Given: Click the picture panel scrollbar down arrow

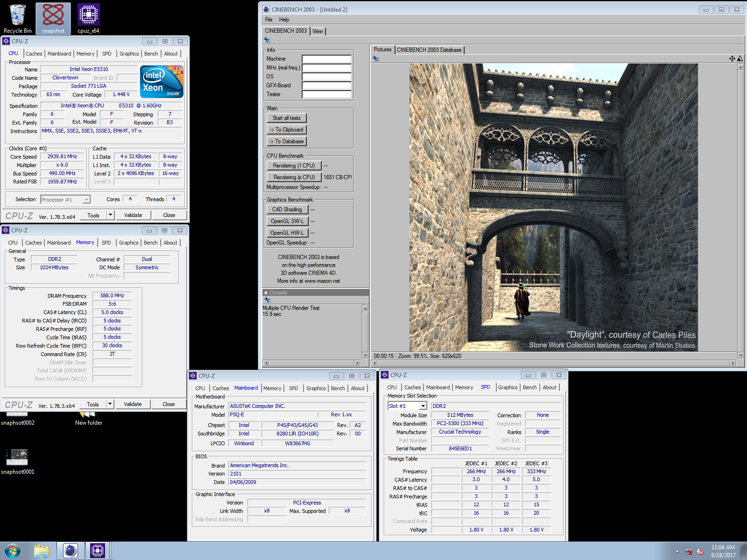Looking at the screenshot, I should (x=740, y=356).
